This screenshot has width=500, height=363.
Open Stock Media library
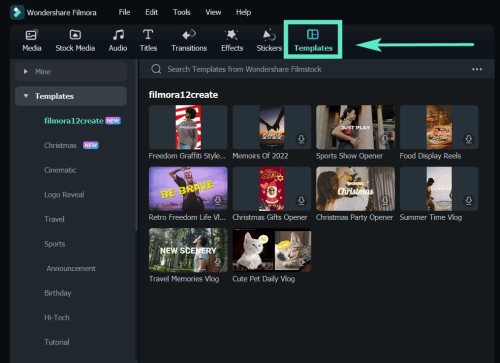point(75,35)
